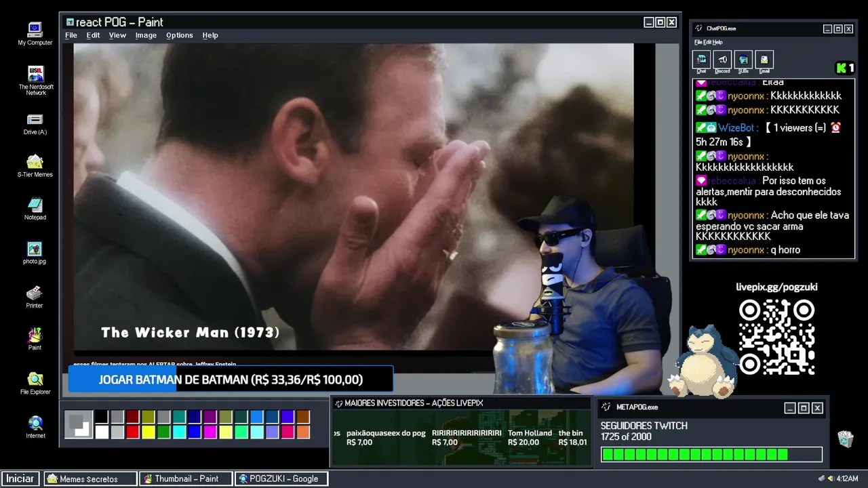Launch the Notepad desktop icon
This screenshot has width=868, height=488.
click(35, 209)
